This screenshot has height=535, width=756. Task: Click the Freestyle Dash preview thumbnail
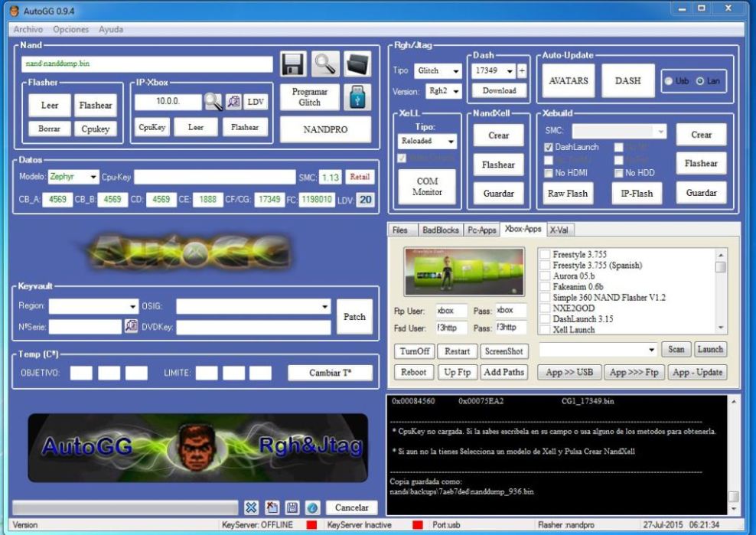[464, 272]
